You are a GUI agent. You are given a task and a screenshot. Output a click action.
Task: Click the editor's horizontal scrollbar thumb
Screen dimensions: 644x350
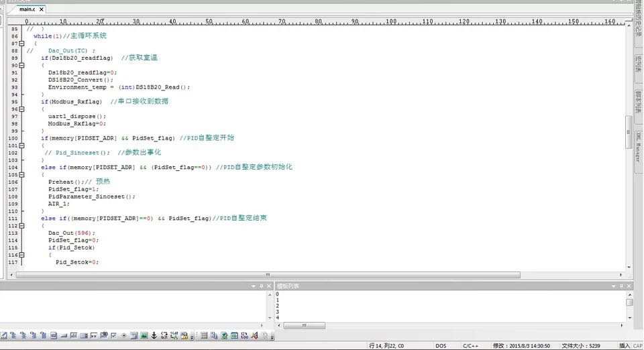click(x=268, y=275)
